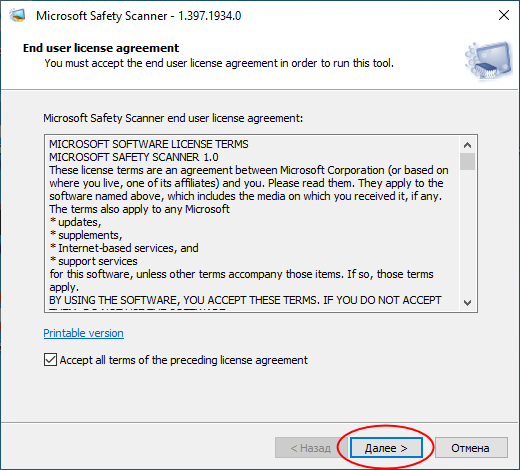Image resolution: width=520 pixels, height=470 pixels.
Task: Click the 'MICROSOFT SAFETY SCANNER 1.0' line
Action: click(134, 157)
